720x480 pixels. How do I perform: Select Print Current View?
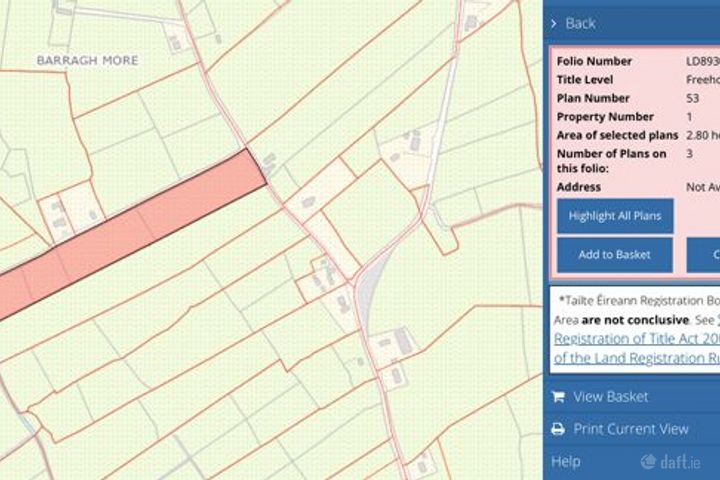click(x=631, y=429)
